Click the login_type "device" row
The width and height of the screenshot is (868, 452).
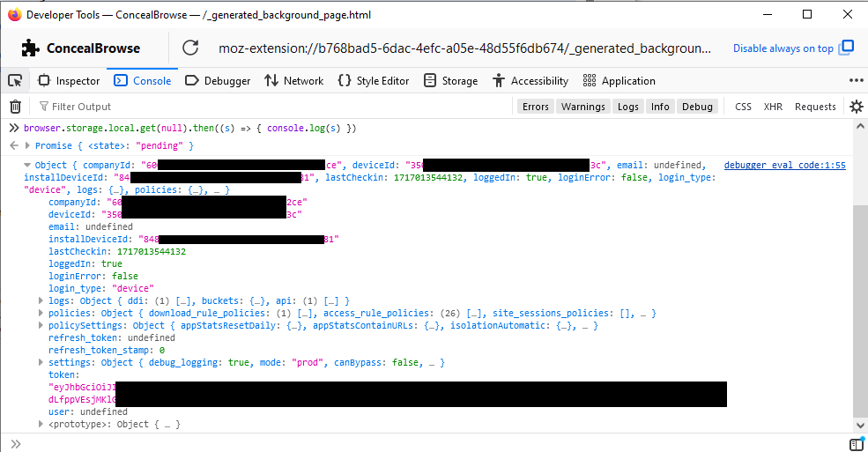point(101,288)
